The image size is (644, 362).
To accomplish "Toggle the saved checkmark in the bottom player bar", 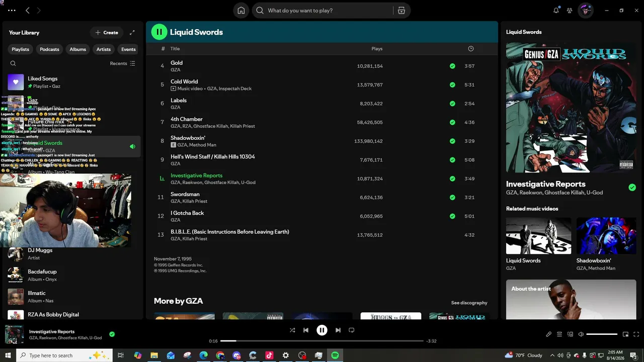I will pos(112,334).
